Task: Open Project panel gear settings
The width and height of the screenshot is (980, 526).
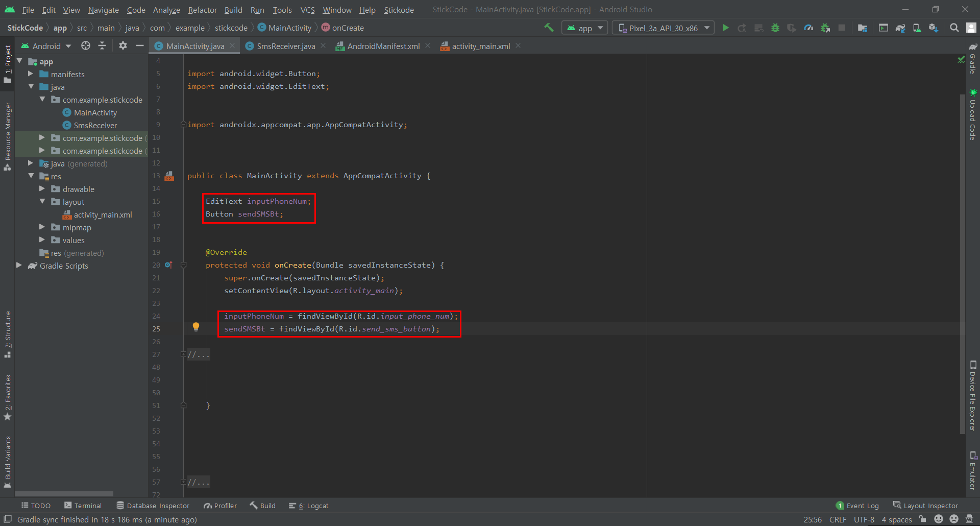Action: coord(123,46)
